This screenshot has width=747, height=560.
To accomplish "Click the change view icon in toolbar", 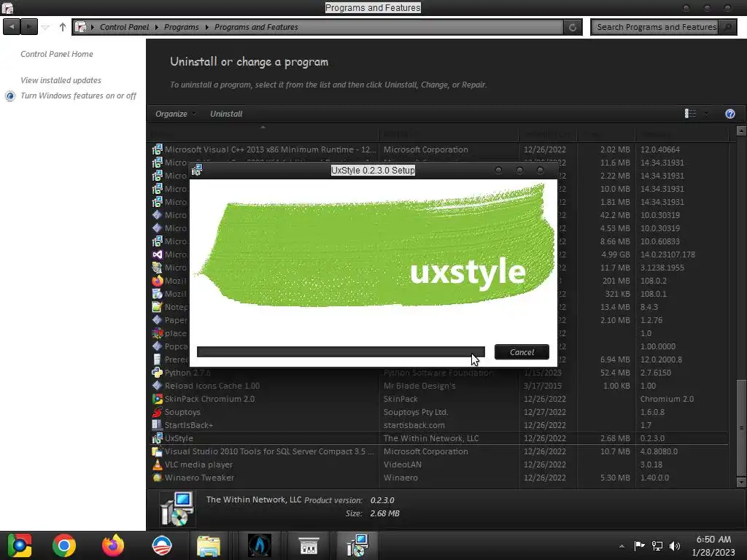I will click(x=690, y=113).
